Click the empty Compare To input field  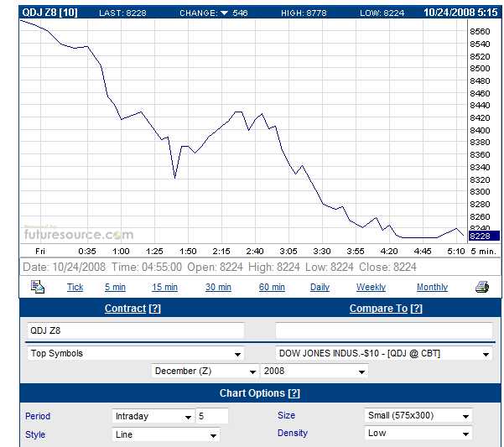383,330
